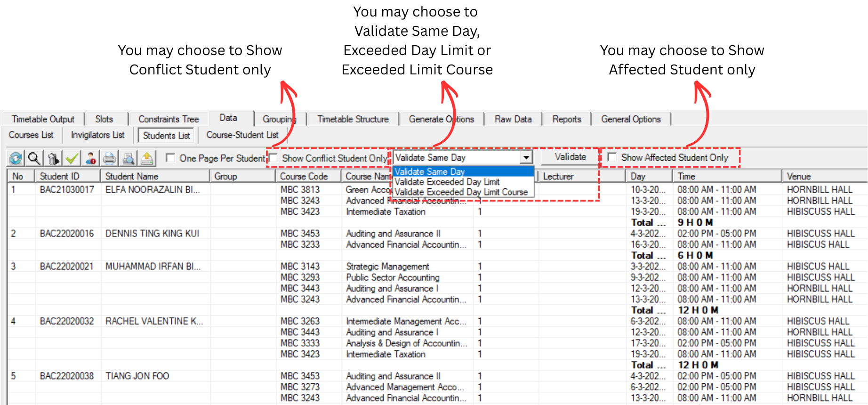Viewport: 868px width, 405px height.
Task: Click the Group column header
Action: coord(242,176)
